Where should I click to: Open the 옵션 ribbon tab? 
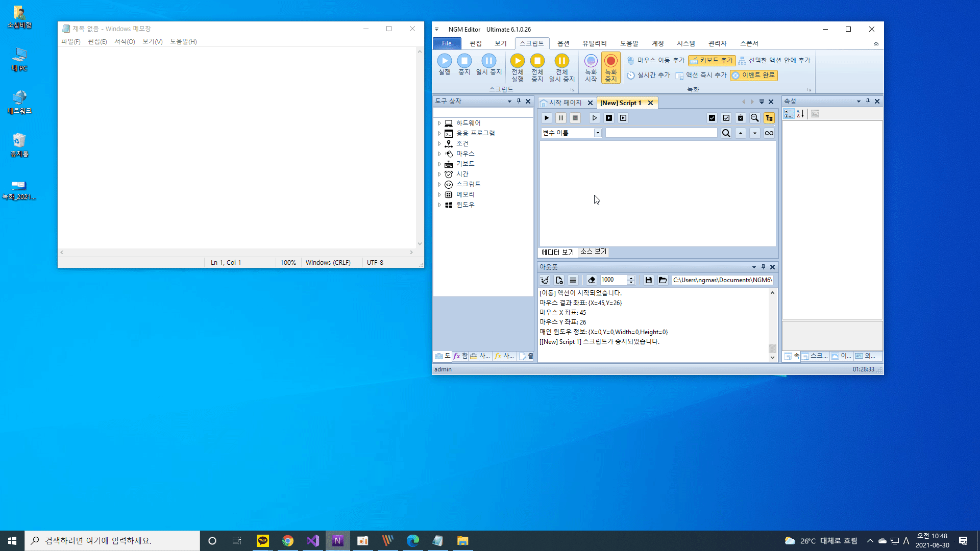tap(563, 43)
